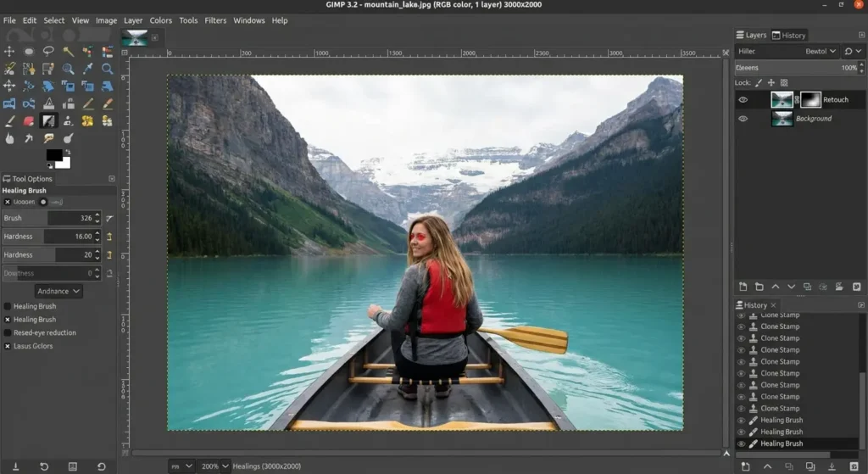The width and height of the screenshot is (868, 474).
Task: Open the units dropdown in status bar
Action: [181, 466]
